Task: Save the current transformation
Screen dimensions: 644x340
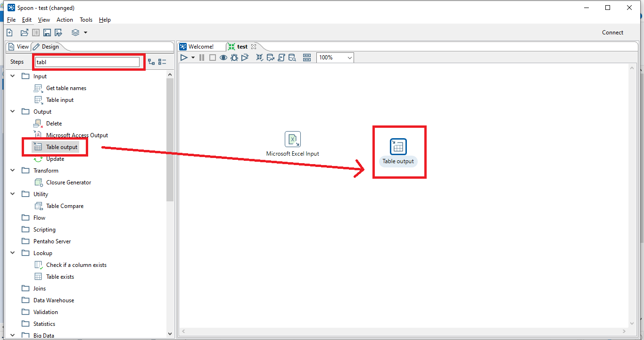Action: [47, 33]
